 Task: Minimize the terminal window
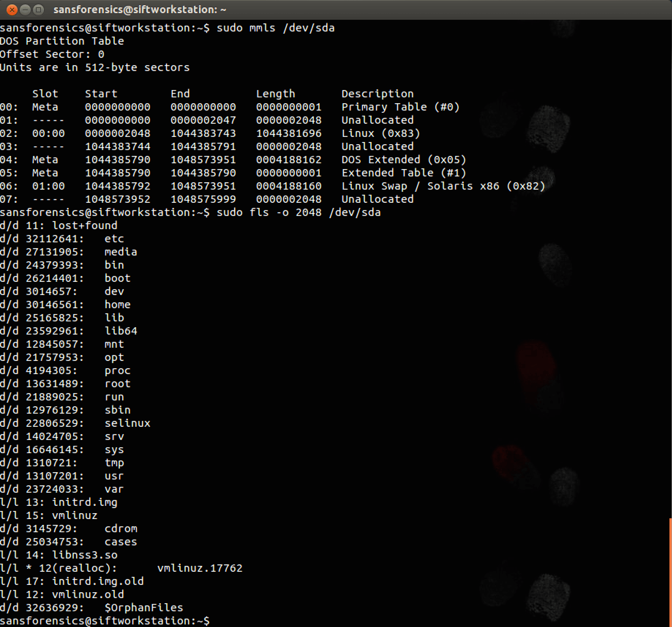click(25, 10)
